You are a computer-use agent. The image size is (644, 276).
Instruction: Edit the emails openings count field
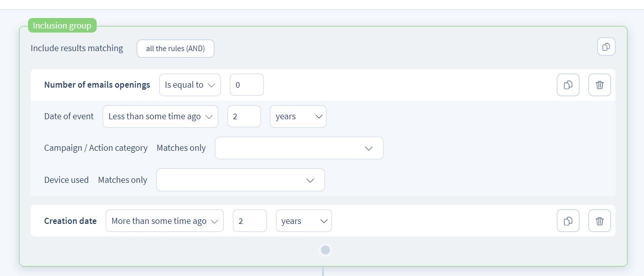click(x=247, y=85)
